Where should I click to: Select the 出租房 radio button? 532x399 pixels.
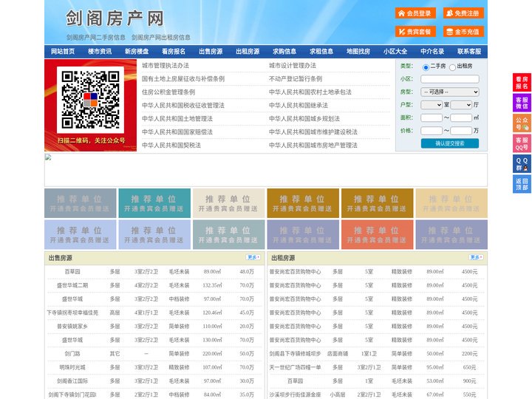452,67
